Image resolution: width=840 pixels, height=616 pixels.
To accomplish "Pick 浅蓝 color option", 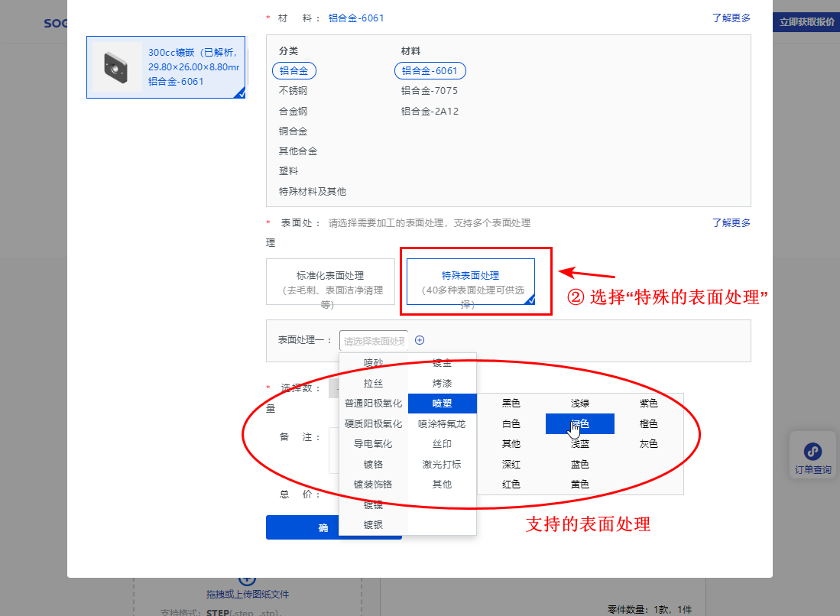I will point(579,444).
